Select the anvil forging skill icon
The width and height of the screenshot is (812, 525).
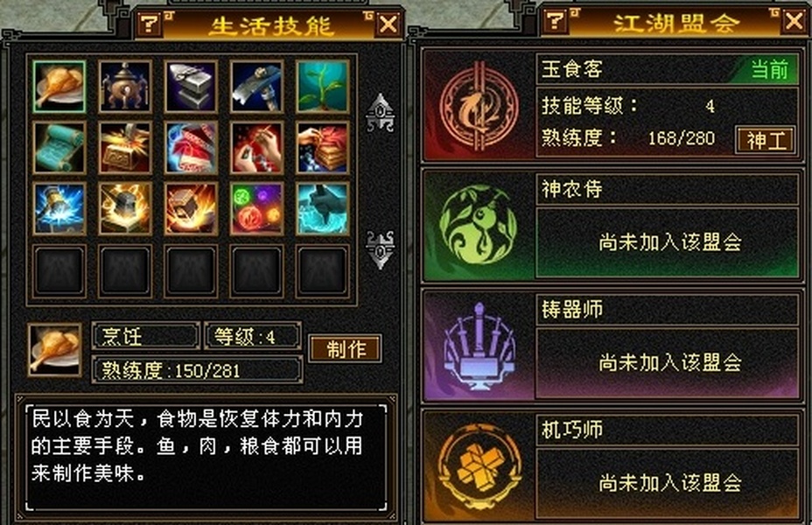point(191,87)
